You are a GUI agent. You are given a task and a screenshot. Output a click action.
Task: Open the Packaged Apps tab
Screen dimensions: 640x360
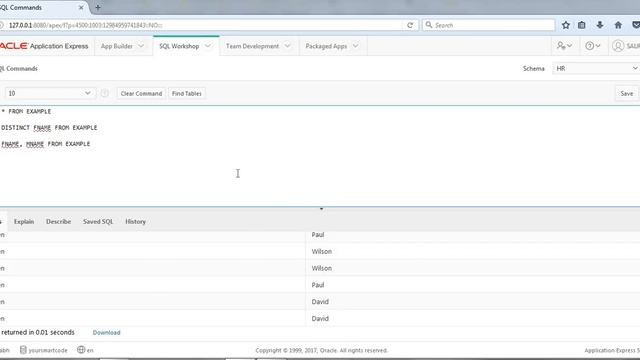[x=326, y=46]
